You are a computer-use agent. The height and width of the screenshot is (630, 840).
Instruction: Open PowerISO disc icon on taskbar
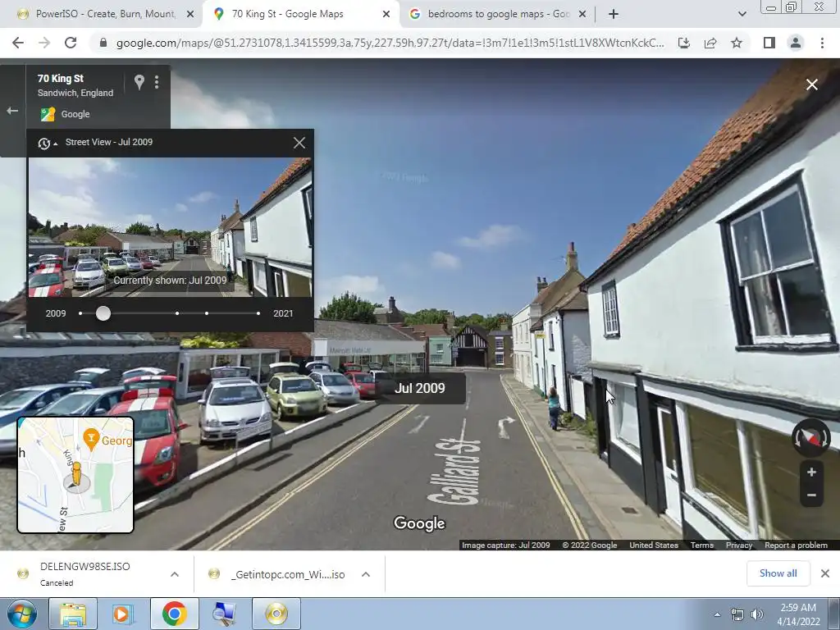click(x=276, y=614)
